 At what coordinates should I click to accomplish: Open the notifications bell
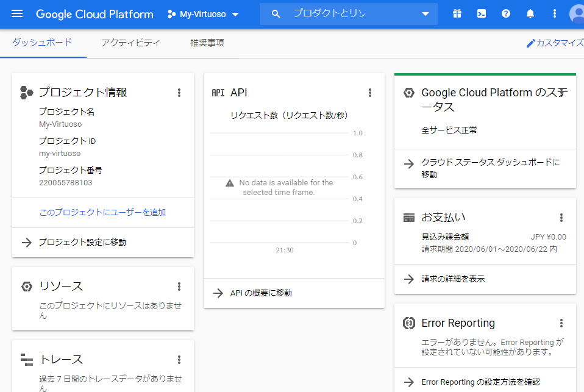pos(530,14)
